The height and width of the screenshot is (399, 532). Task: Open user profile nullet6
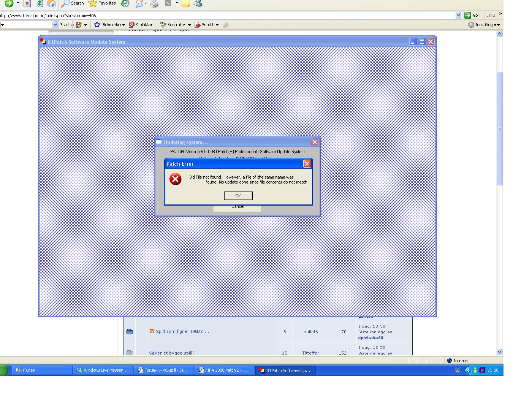310,332
